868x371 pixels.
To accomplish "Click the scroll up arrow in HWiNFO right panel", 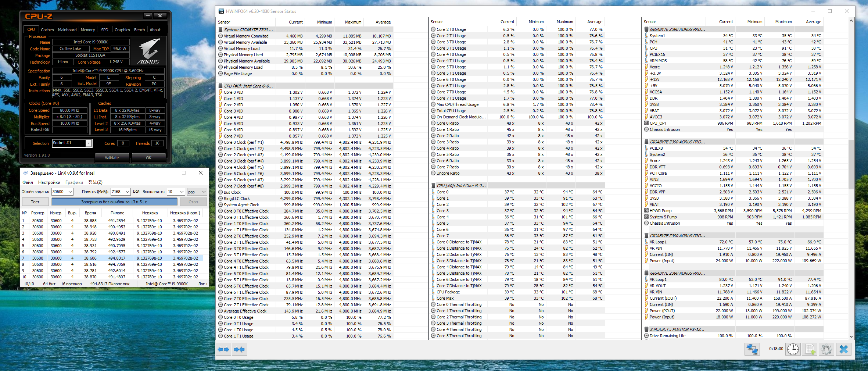I will pyautogui.click(x=851, y=21).
